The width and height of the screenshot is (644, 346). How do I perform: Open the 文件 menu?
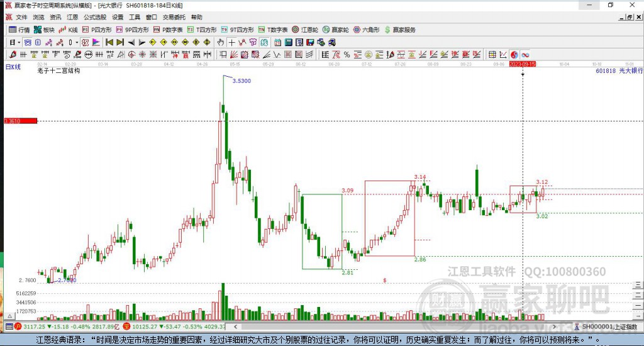coord(21,17)
